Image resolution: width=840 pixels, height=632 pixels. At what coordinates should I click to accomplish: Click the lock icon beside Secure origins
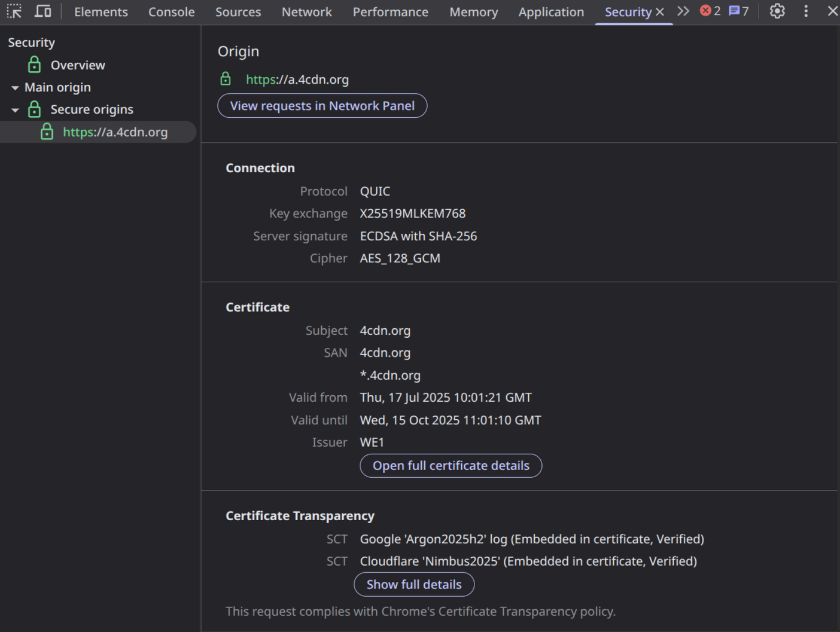click(x=35, y=109)
